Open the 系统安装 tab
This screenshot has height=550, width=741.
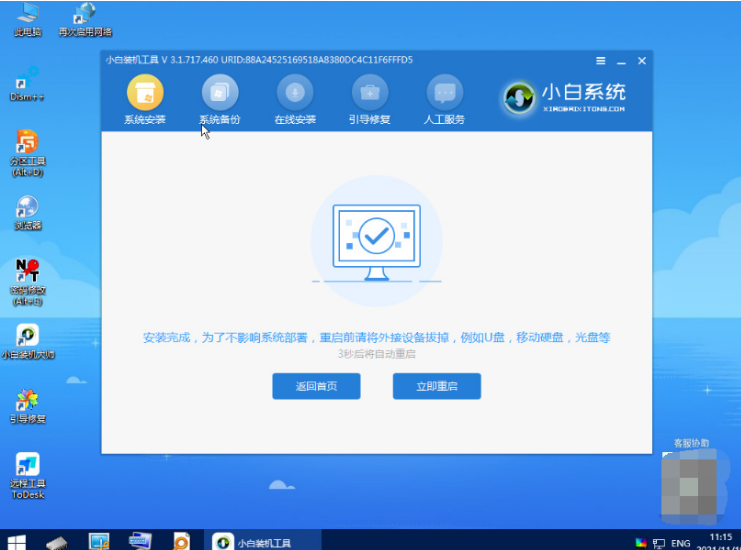(145, 94)
